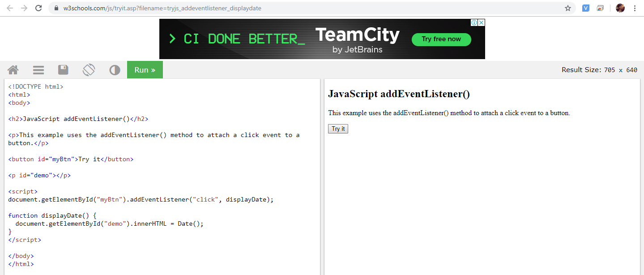Click the JavaScript addEventListener() heading in result
This screenshot has width=644, height=275.
(399, 94)
